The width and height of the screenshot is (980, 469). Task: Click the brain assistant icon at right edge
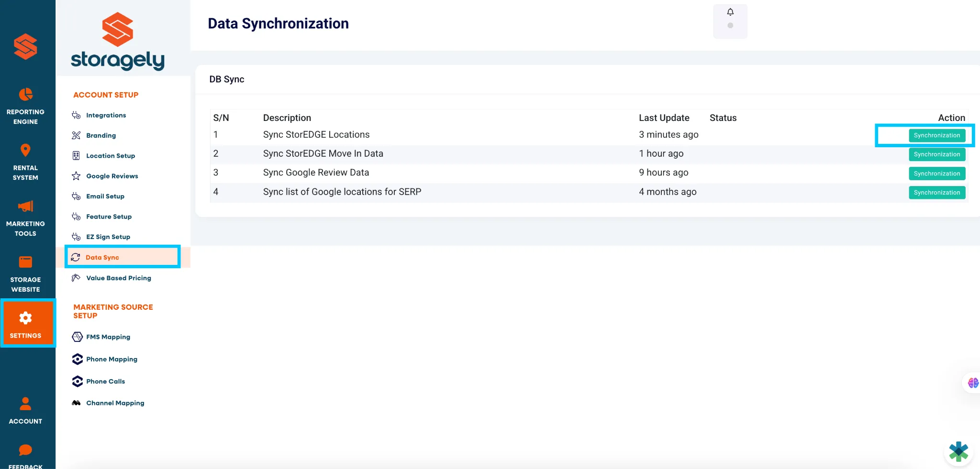coord(973,383)
